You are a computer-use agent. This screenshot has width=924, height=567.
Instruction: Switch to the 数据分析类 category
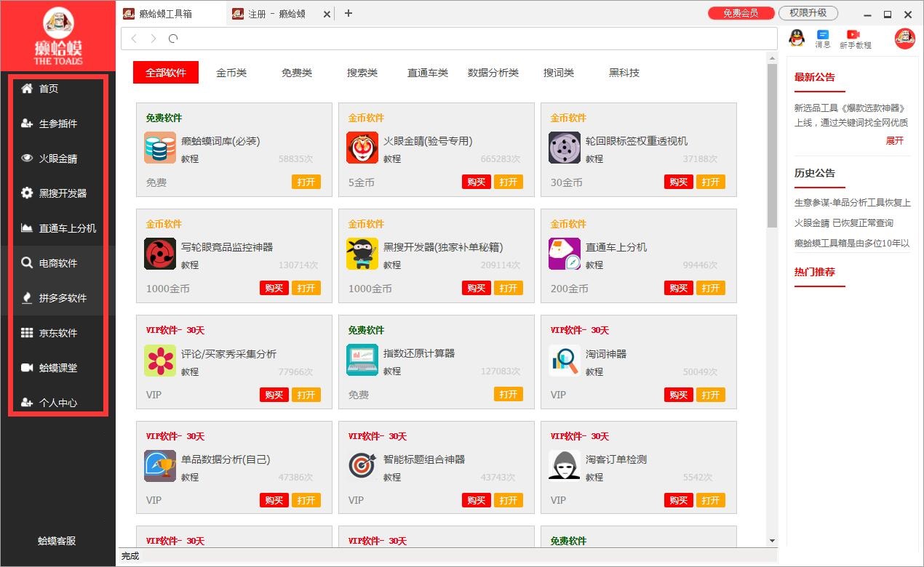click(x=493, y=73)
